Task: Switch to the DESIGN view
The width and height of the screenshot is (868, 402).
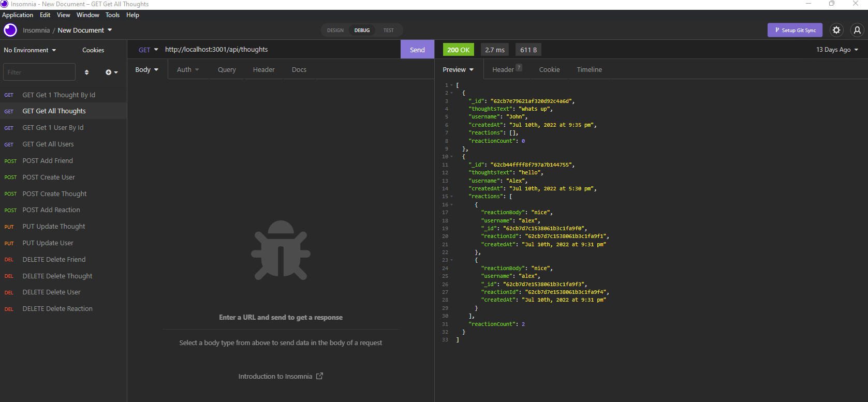Action: (335, 31)
